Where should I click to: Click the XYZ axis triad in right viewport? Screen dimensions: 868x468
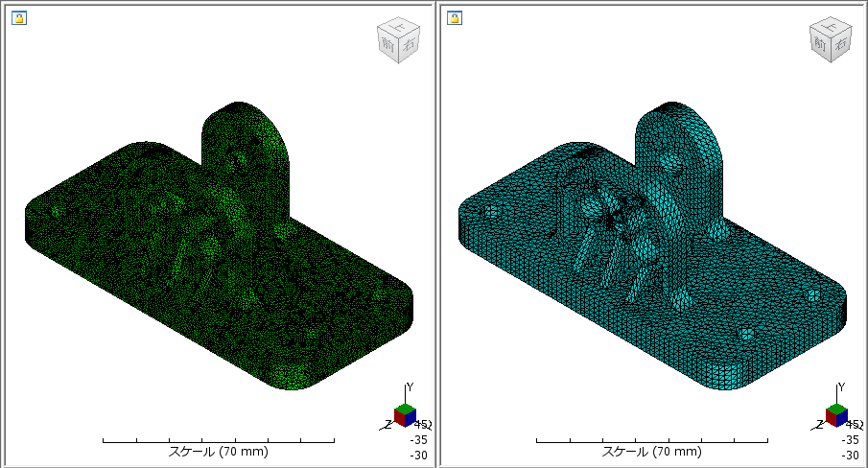tap(836, 409)
